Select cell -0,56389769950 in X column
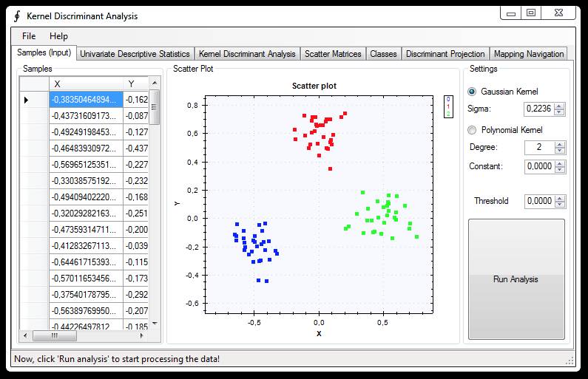 pos(86,311)
